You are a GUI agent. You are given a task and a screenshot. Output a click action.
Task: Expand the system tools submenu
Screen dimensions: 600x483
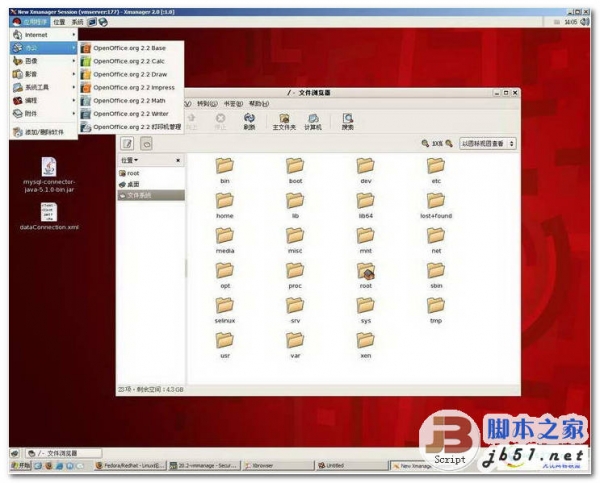[44, 87]
